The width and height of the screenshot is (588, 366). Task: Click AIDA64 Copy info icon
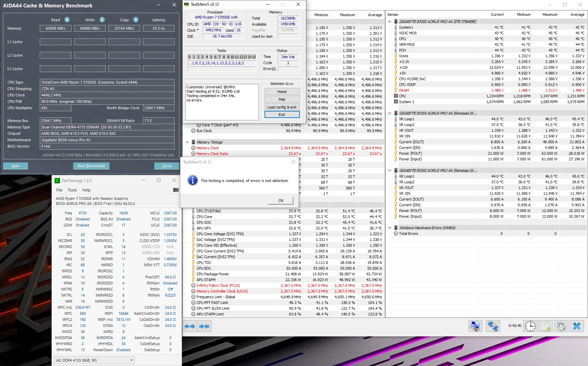click(x=136, y=20)
